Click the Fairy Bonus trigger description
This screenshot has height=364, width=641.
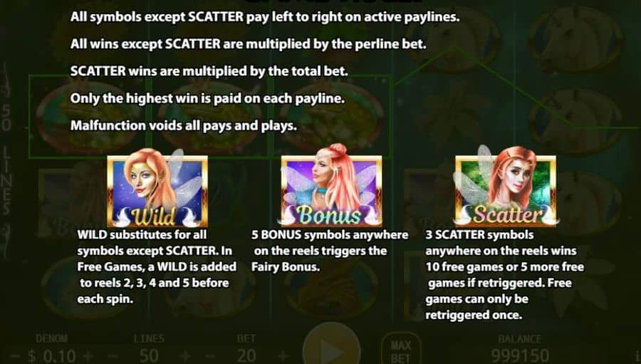pos(330,251)
